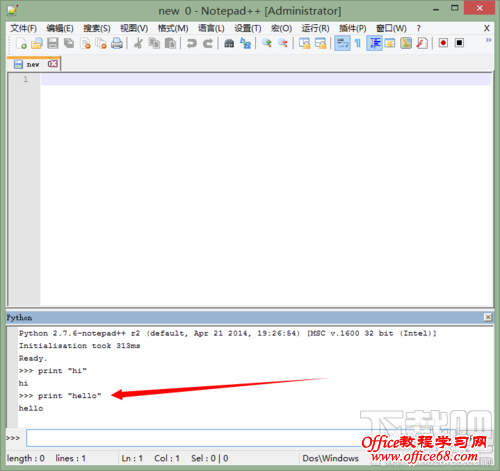The width and height of the screenshot is (500, 471).
Task: Click the Cut scissors icon
Action: 138,43
